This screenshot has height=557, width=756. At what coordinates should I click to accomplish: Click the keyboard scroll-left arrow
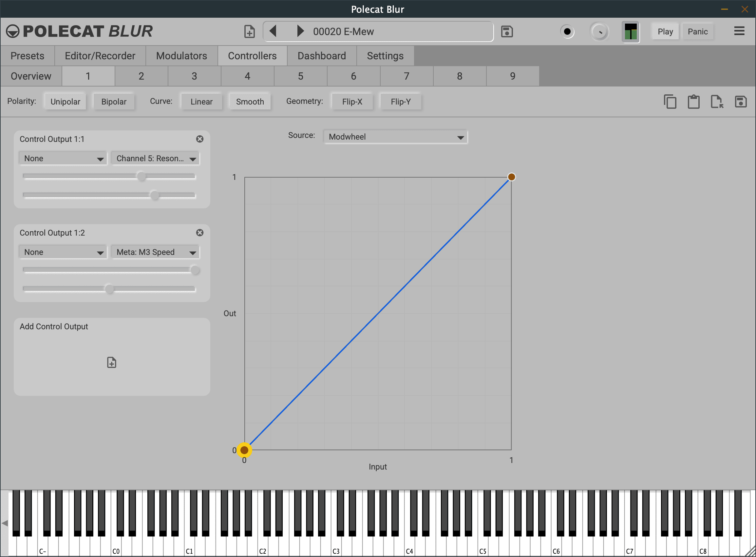[5, 523]
